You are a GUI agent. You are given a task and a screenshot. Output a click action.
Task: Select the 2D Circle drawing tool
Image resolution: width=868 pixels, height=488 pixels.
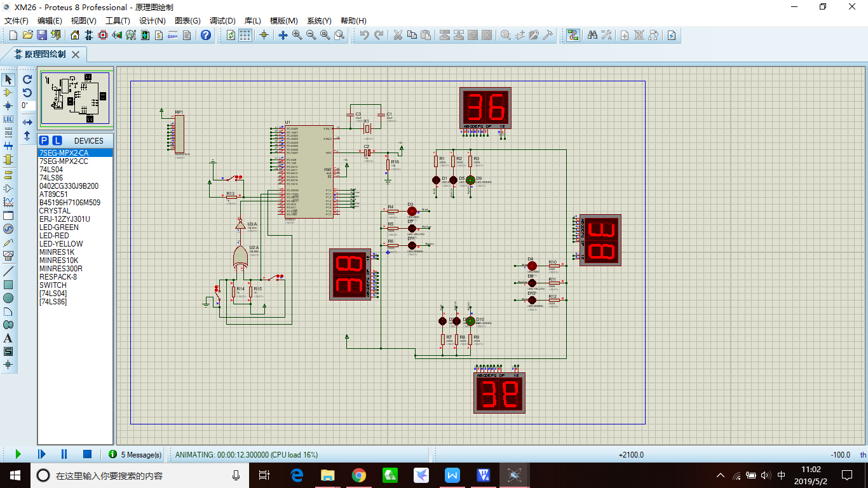8,298
